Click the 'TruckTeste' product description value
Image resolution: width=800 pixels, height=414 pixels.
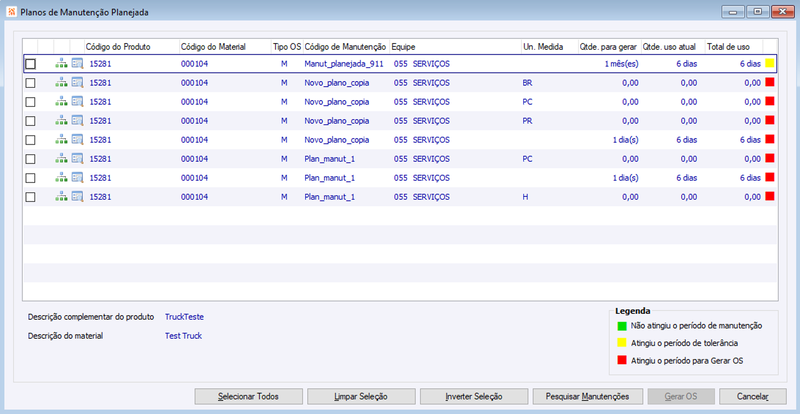(184, 317)
